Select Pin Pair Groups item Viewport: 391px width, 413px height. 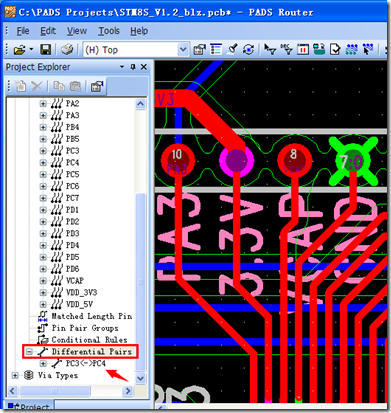[x=85, y=328]
